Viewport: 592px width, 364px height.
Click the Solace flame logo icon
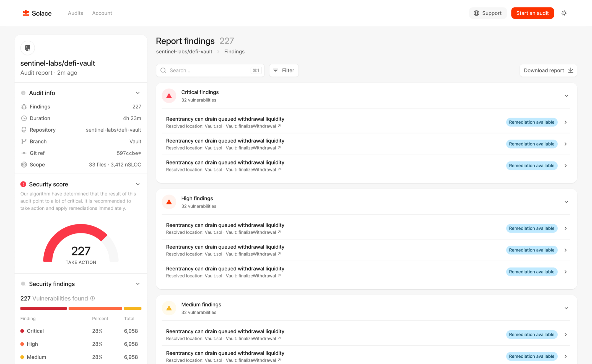pyautogui.click(x=26, y=13)
